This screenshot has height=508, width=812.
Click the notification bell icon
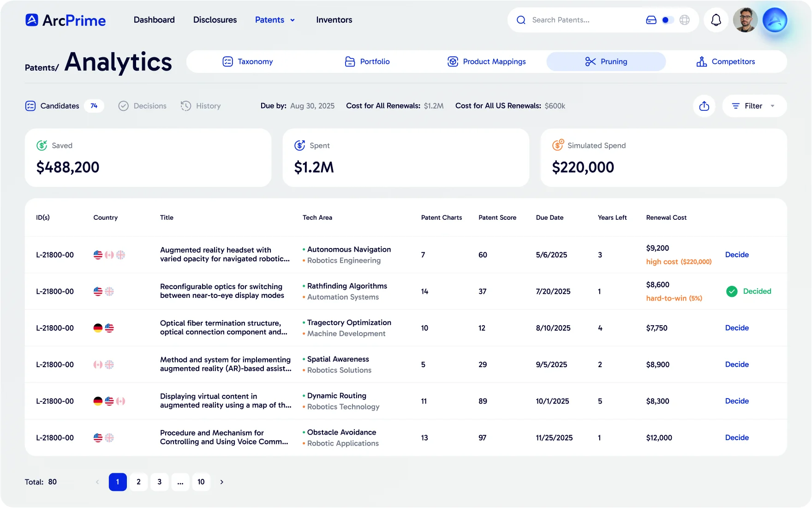716,20
